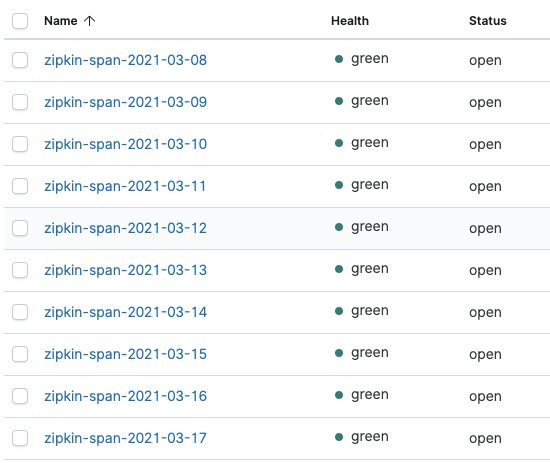The width and height of the screenshot is (550, 463).
Task: Click the green health dot for zipkin-span-2021-03-09
Action: pos(339,101)
